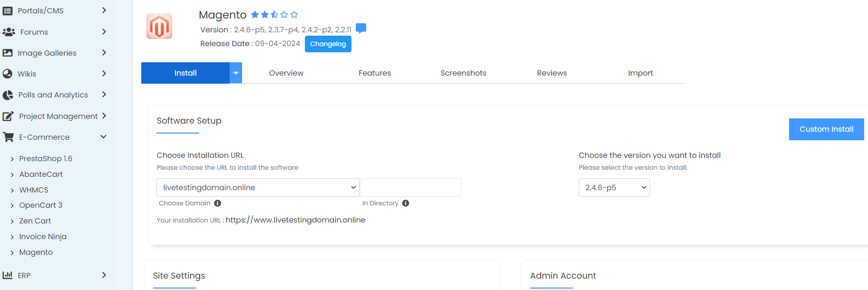Open Zen Cart in sidebar
The width and height of the screenshot is (868, 290).
point(35,221)
